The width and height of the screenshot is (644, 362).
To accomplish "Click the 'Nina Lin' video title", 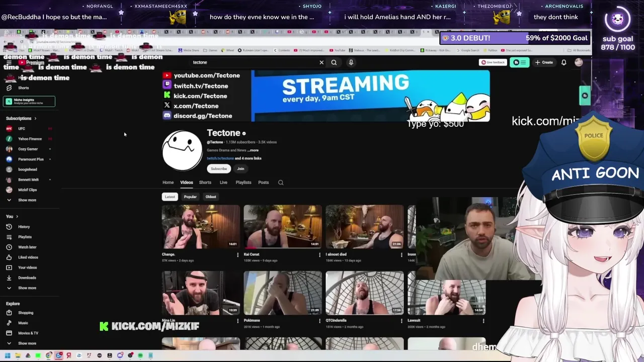I will point(169,320).
